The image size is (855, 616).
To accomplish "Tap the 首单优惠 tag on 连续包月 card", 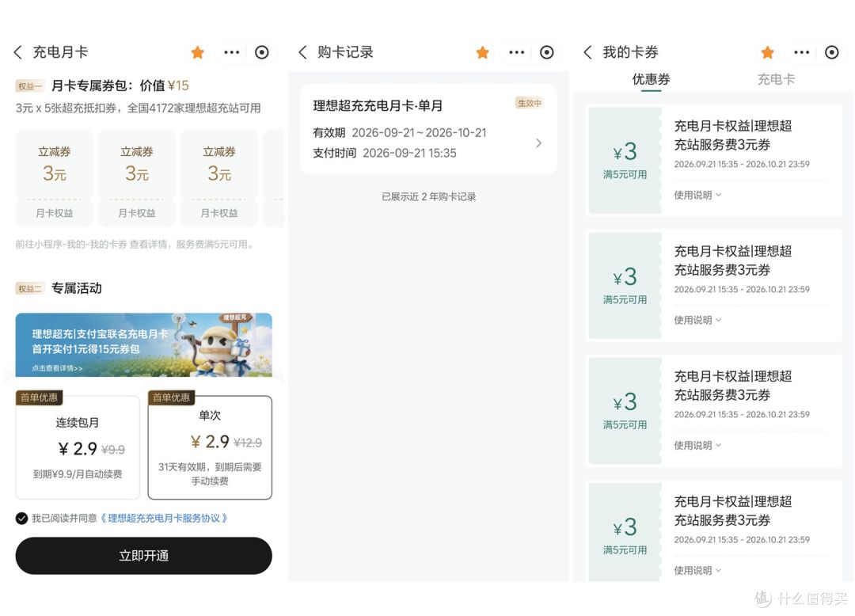I will pos(40,397).
